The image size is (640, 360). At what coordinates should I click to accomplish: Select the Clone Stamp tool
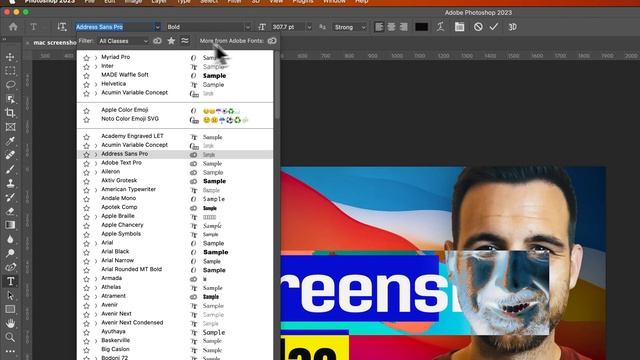coord(11,183)
